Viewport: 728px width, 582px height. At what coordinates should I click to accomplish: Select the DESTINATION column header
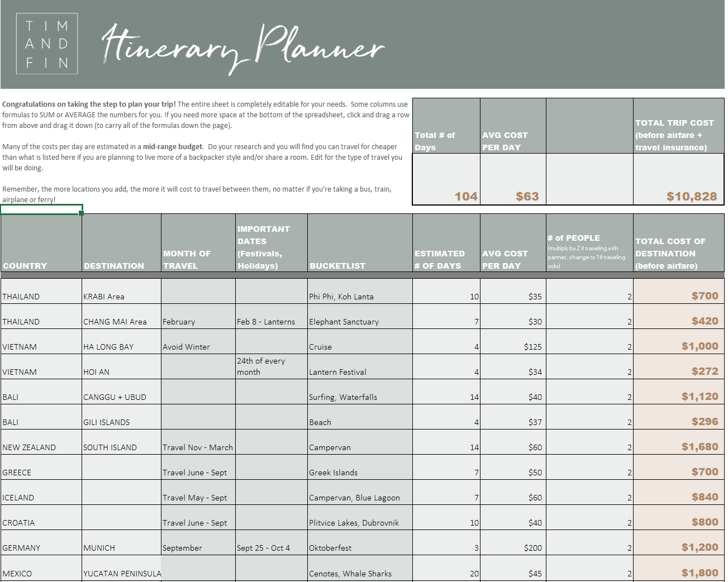point(121,243)
